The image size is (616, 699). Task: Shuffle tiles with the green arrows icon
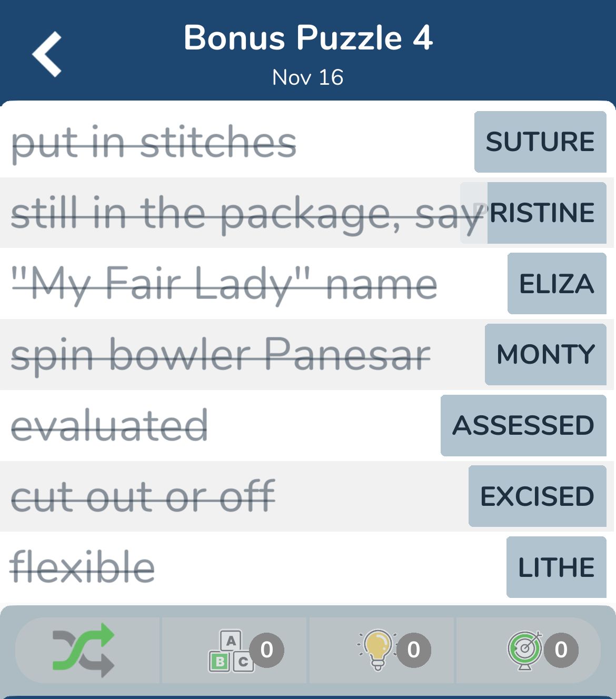84,650
